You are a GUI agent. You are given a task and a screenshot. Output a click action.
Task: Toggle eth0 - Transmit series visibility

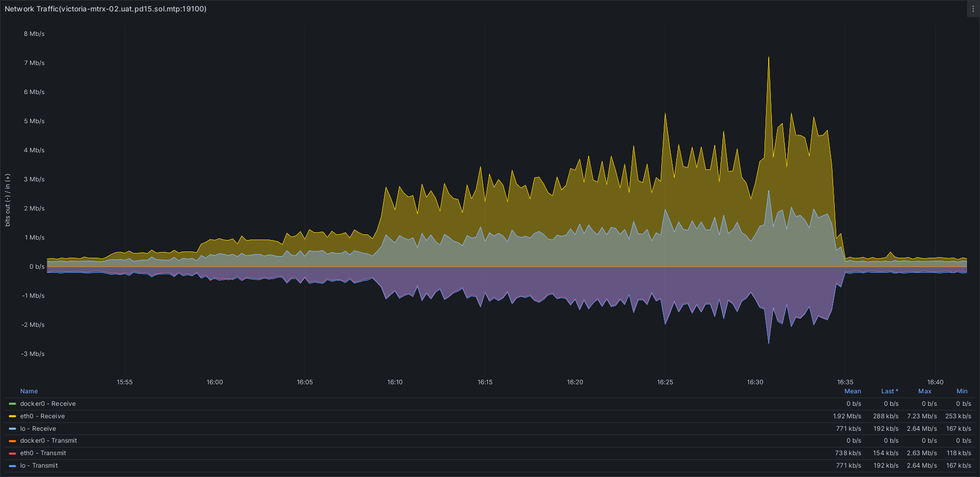click(43, 453)
